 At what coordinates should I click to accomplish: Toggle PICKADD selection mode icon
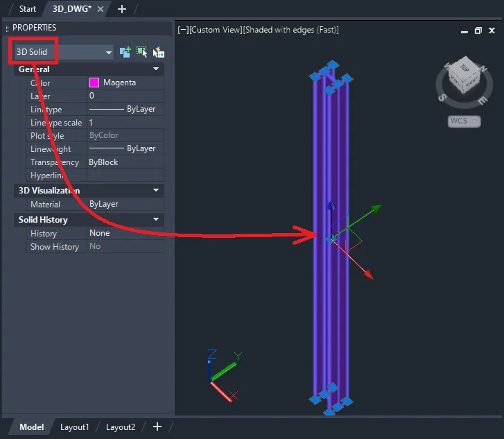(x=125, y=52)
